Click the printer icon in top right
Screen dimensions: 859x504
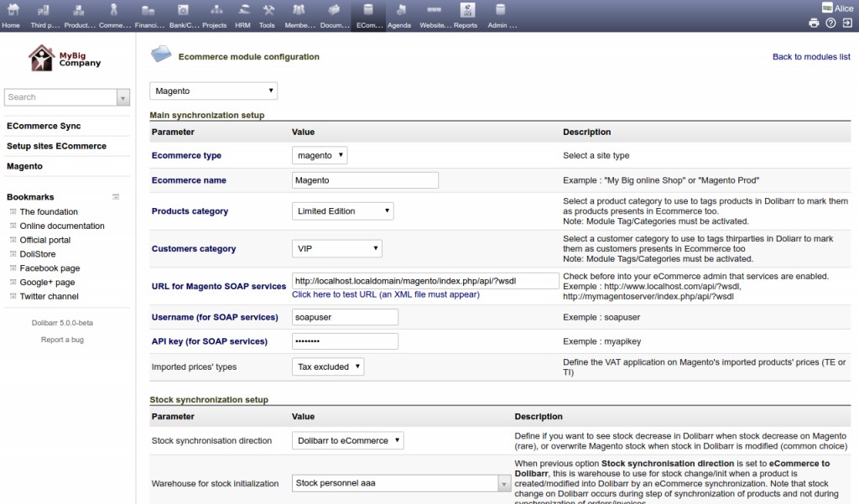[814, 23]
